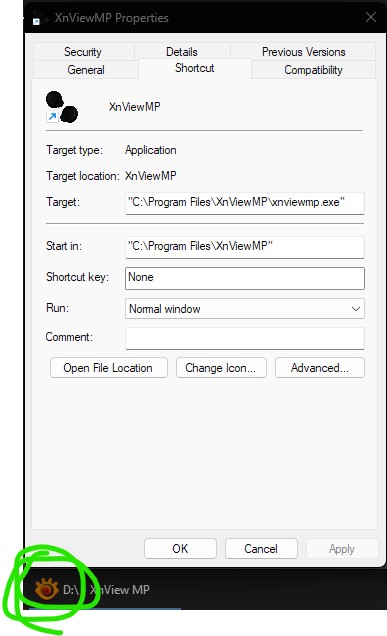This screenshot has height=636, width=387.
Task: Confirm with the OK button
Action: [x=180, y=549]
